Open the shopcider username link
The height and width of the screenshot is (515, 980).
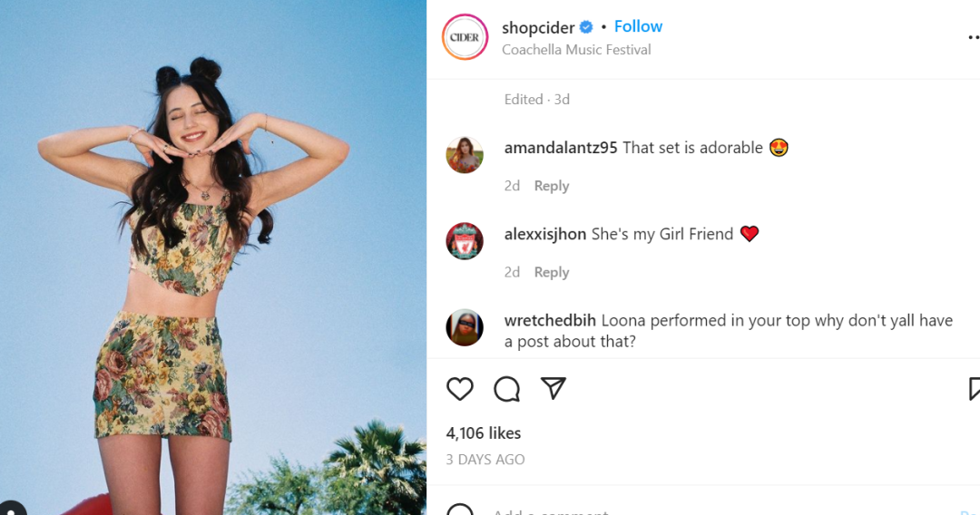(538, 27)
